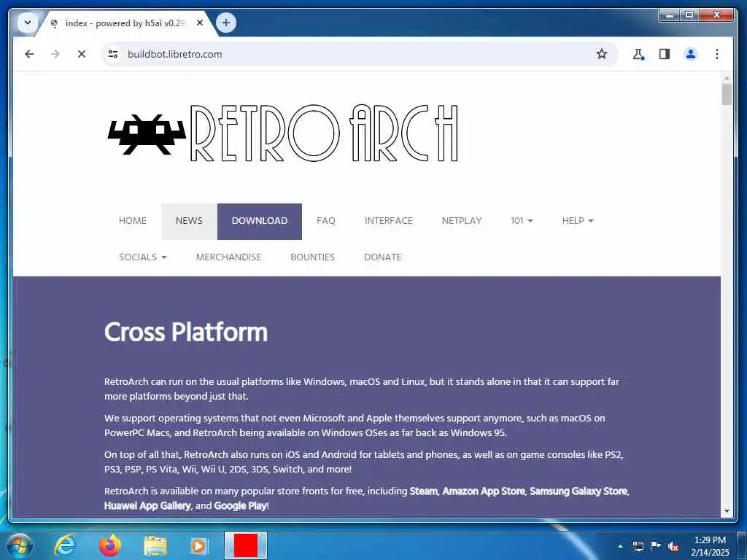Expand the SOCIALS dropdown menu
Screen dimensions: 747x560
[142, 257]
